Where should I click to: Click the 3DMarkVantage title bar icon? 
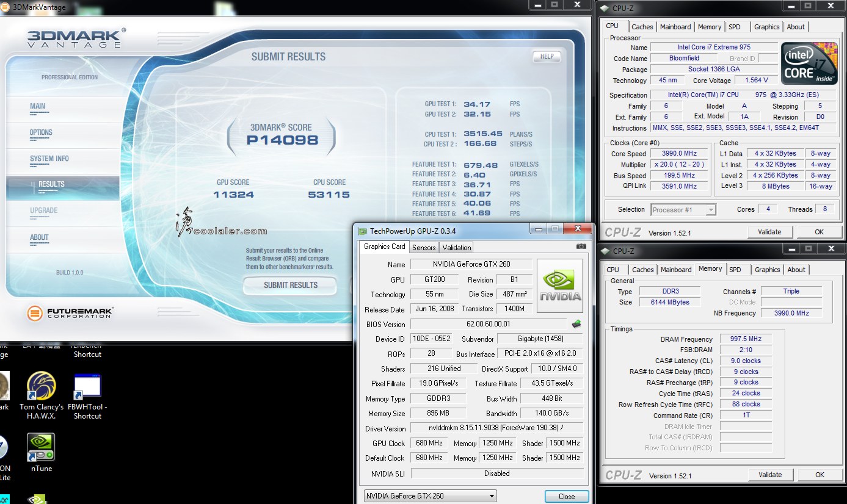(5, 7)
